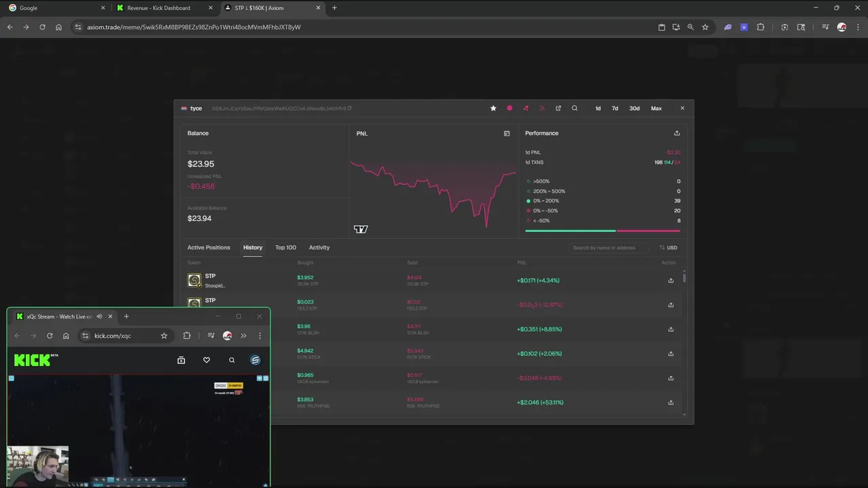Open wallet in external explorer link icon
Screen dimensions: 868x488
(x=558, y=108)
